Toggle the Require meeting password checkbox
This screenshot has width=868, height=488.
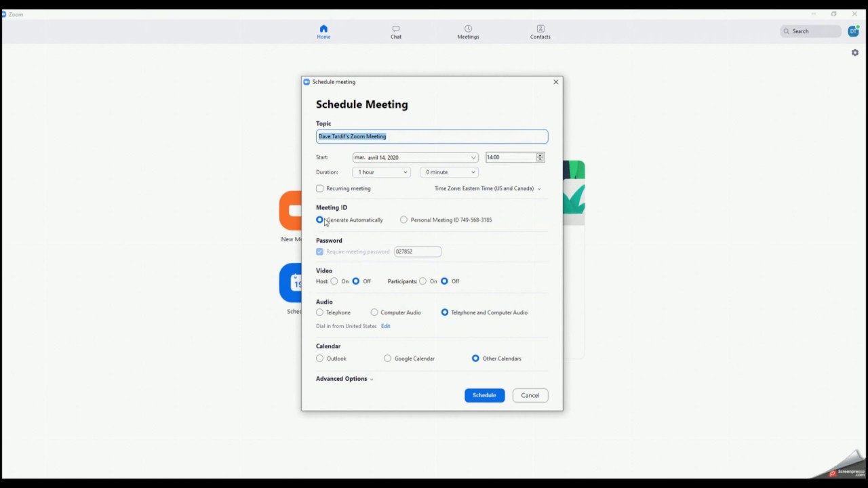coord(320,251)
